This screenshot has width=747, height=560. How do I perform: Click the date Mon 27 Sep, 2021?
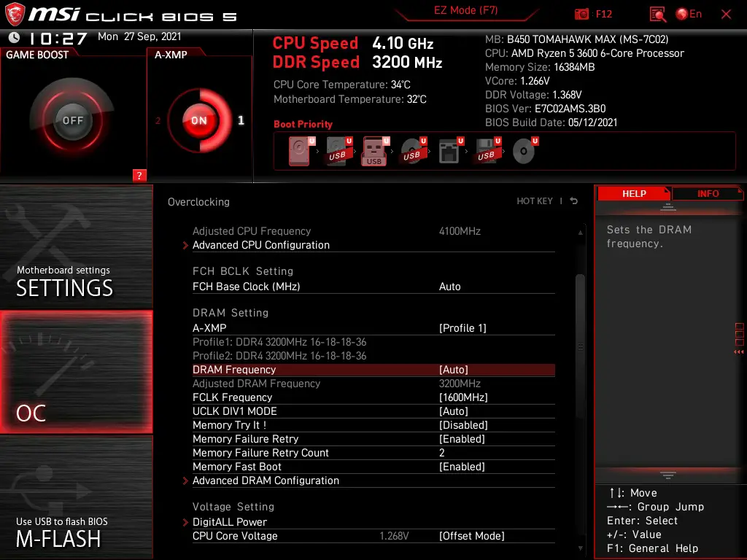[x=139, y=36]
